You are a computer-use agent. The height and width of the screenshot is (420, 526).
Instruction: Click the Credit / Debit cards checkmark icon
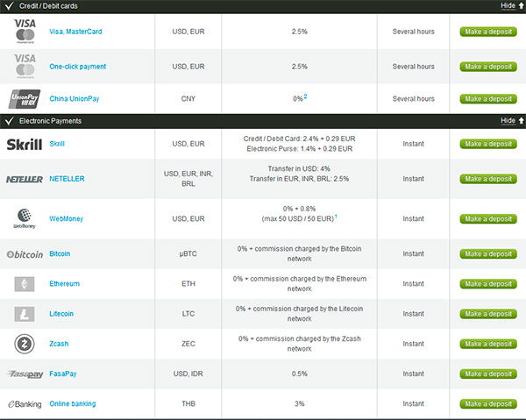pyautogui.click(x=9, y=6)
